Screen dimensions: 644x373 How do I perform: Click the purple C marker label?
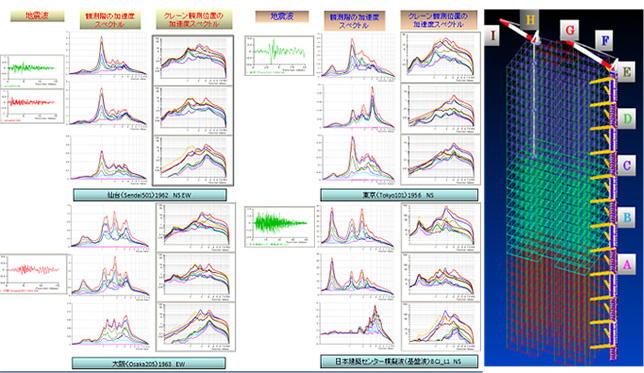(627, 166)
